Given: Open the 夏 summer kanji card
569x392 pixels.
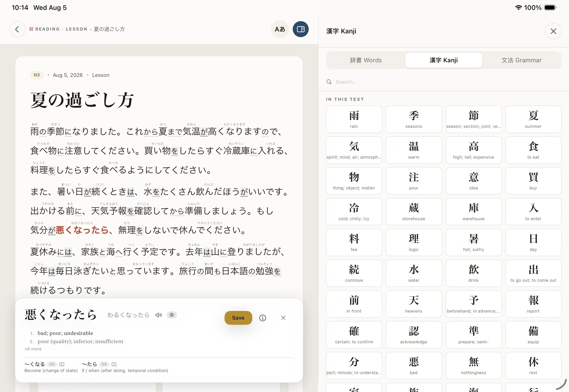Looking at the screenshot, I should [x=533, y=119].
